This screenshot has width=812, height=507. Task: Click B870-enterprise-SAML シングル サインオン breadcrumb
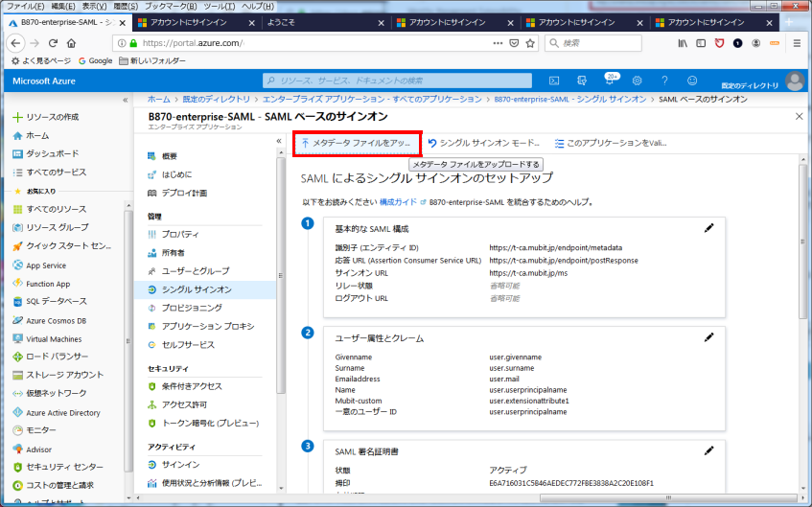point(570,99)
